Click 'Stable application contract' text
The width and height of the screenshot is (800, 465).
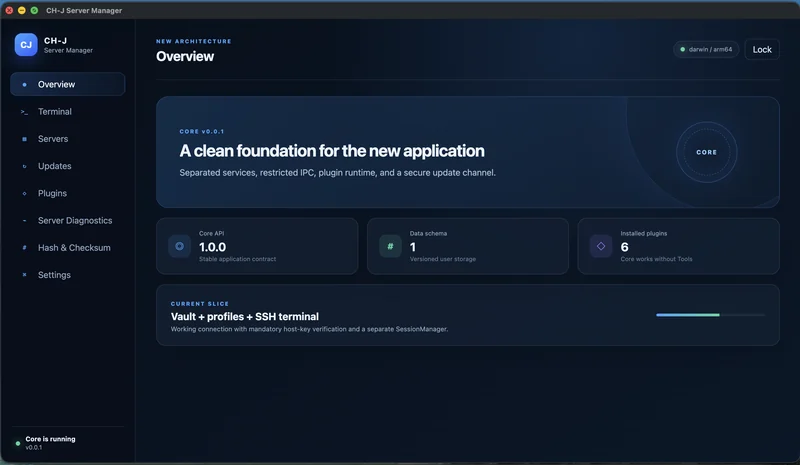point(237,259)
